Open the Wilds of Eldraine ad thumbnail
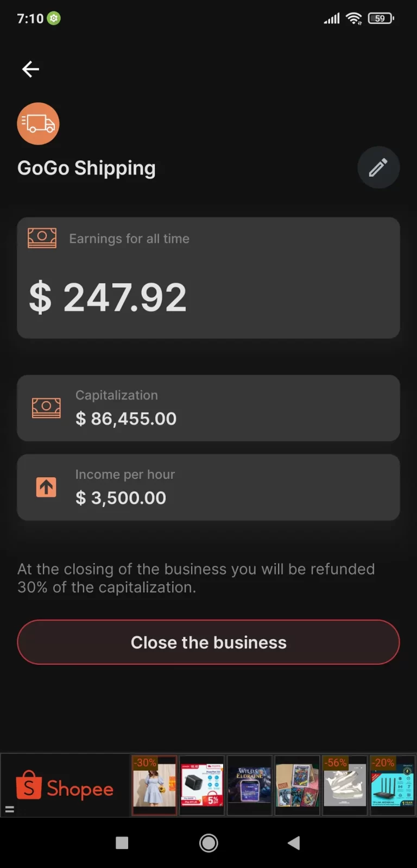 (249, 785)
